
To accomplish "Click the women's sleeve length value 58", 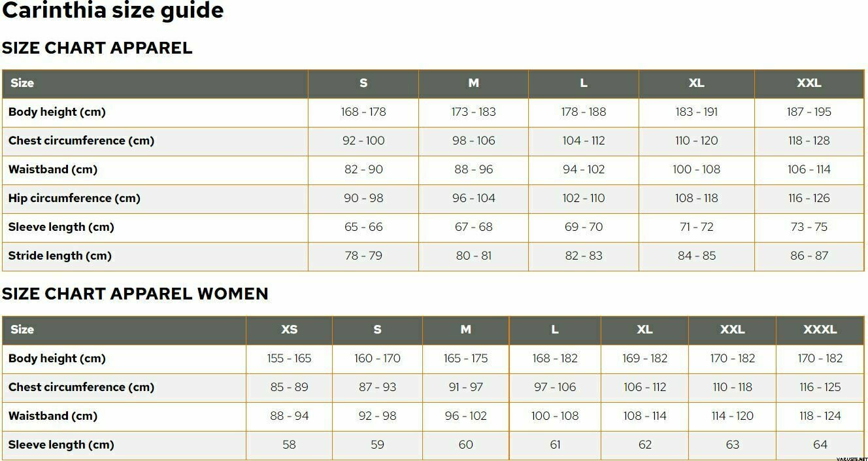I will point(289,445).
